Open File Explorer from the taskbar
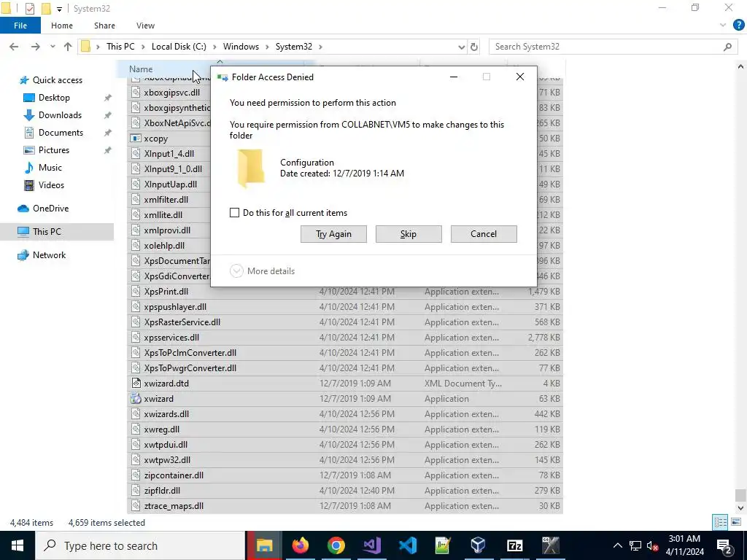The height and width of the screenshot is (560, 747). [x=264, y=545]
